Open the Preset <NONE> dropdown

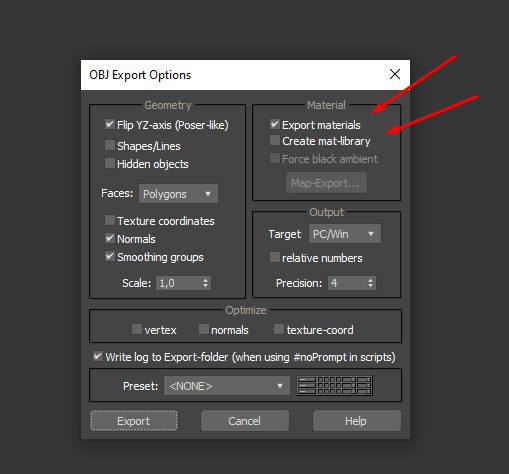pos(227,386)
